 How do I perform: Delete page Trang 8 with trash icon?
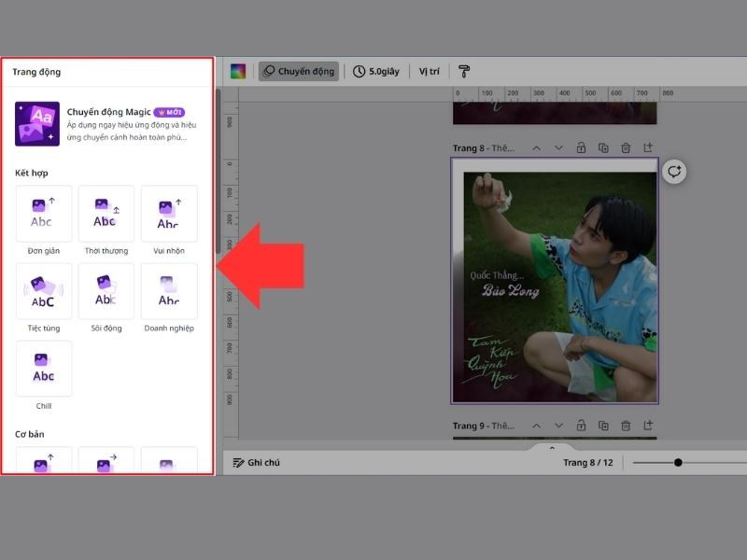[625, 147]
